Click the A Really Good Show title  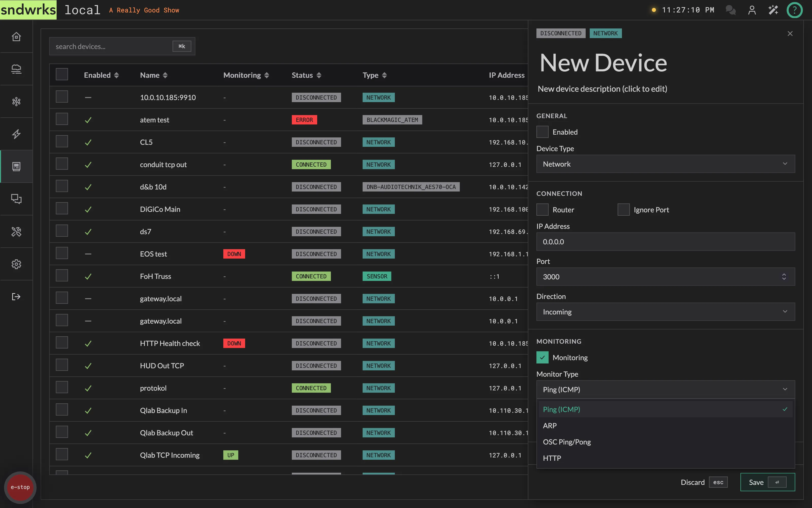pyautogui.click(x=144, y=10)
